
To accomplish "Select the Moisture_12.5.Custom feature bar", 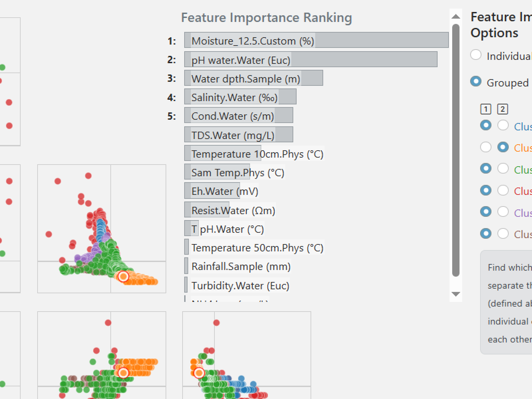I will [x=316, y=40].
